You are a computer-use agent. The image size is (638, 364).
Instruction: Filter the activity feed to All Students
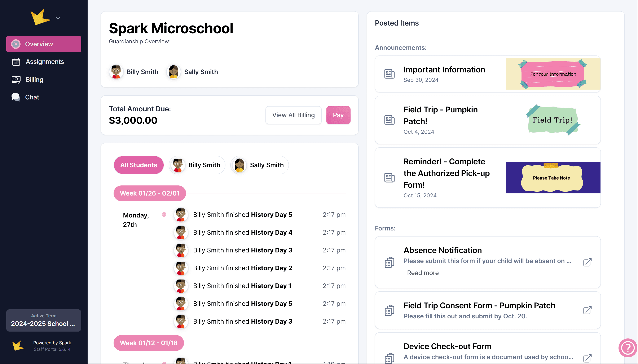(x=139, y=165)
